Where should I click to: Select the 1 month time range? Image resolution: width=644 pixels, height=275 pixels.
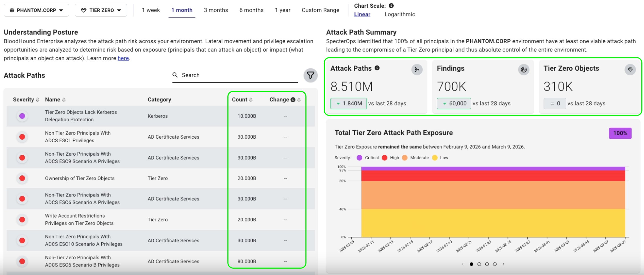182,10
